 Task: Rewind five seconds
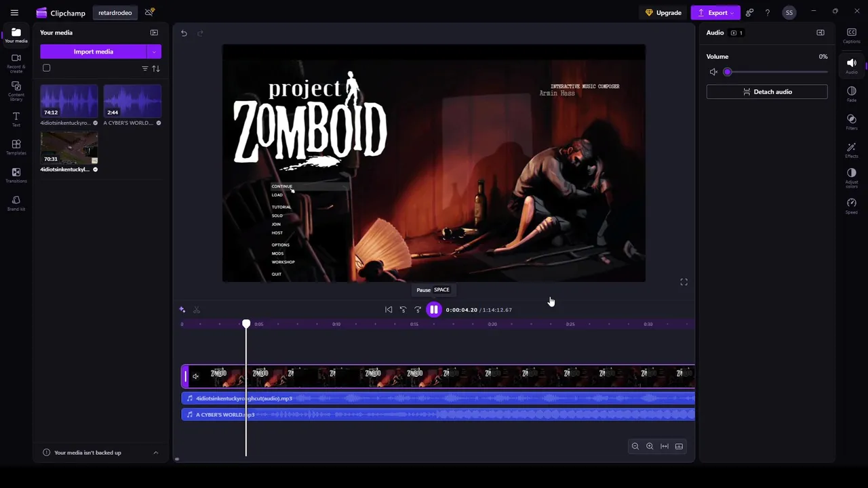point(403,310)
